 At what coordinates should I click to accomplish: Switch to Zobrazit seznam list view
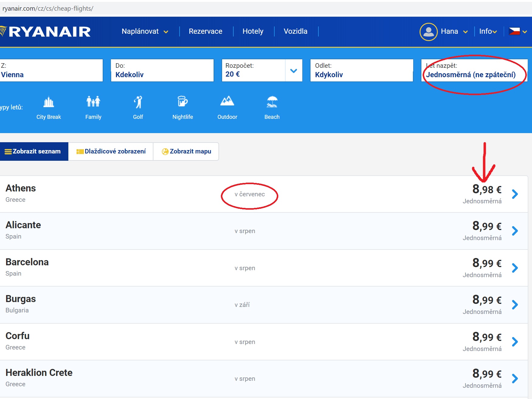33,151
